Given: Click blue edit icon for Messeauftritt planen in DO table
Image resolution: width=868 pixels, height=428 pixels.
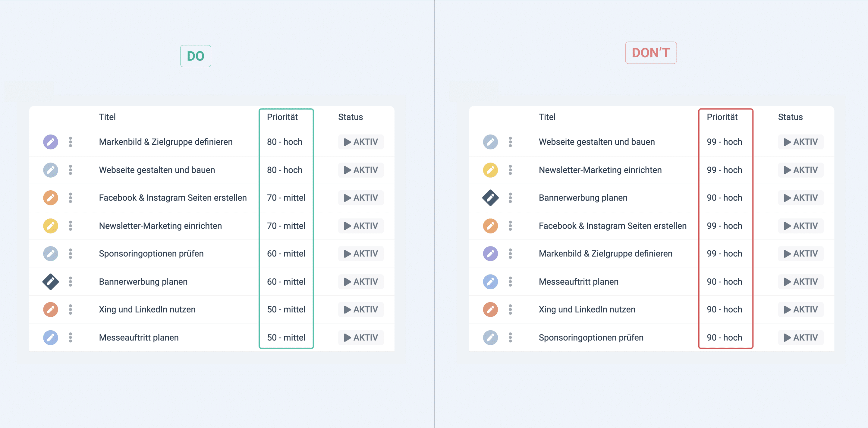Looking at the screenshot, I should [51, 337].
